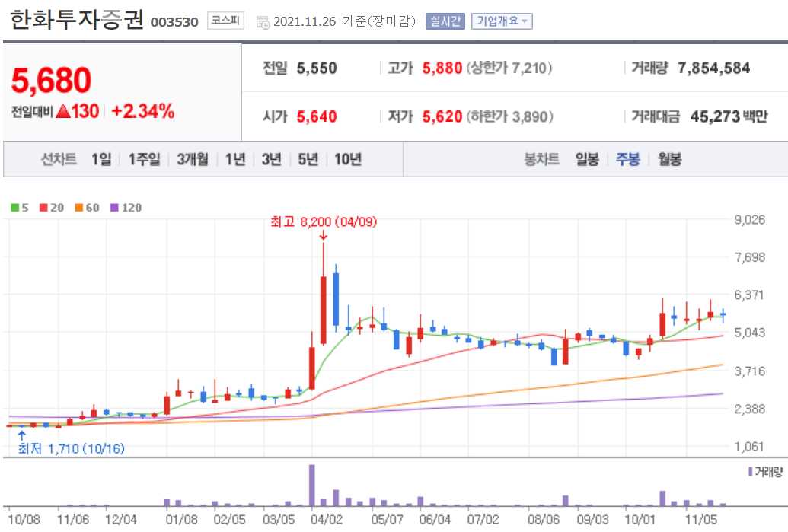Click the 2021.11.26 기준(장마감) date text
This screenshot has width=788, height=532.
click(345, 21)
